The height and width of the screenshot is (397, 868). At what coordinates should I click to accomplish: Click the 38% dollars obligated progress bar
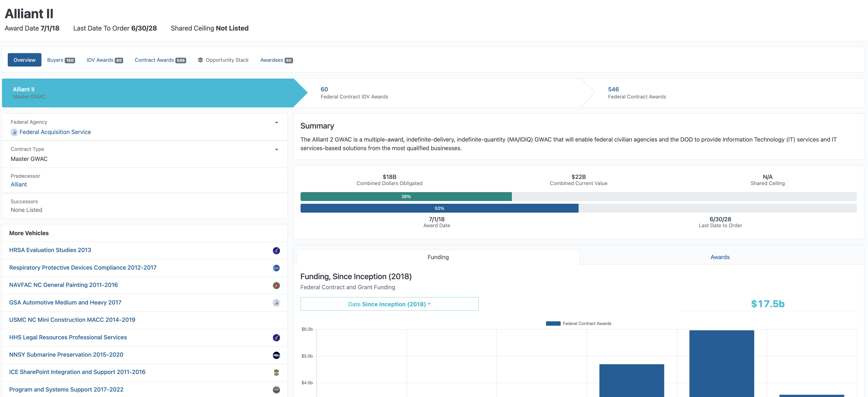click(x=406, y=197)
